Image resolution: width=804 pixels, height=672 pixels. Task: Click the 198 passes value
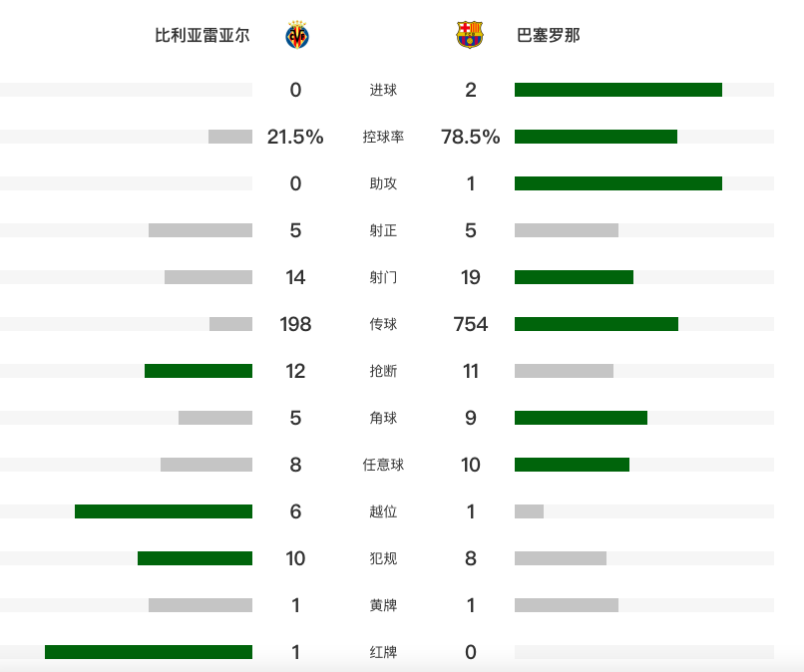pyautogui.click(x=295, y=324)
